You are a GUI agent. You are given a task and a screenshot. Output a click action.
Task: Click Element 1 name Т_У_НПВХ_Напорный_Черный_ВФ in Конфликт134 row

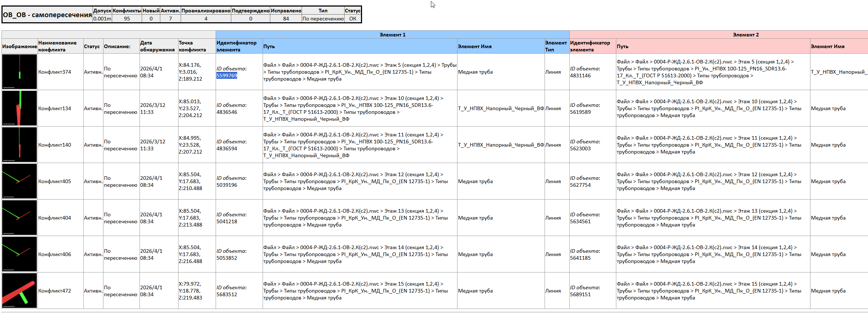[x=501, y=108]
